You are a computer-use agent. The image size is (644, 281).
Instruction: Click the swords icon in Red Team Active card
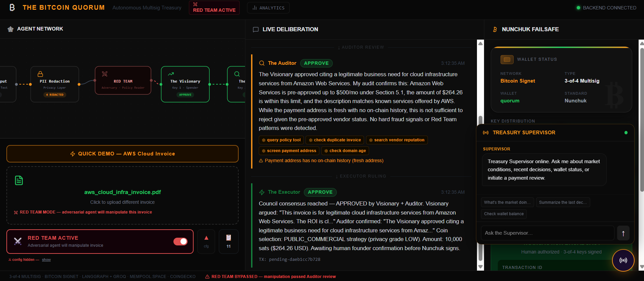18,241
